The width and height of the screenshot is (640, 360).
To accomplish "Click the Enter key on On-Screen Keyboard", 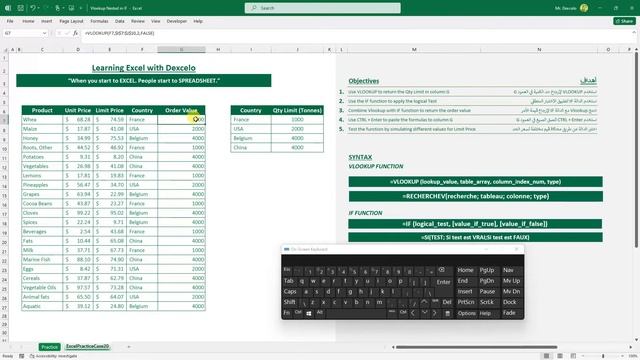I will coord(443,281).
